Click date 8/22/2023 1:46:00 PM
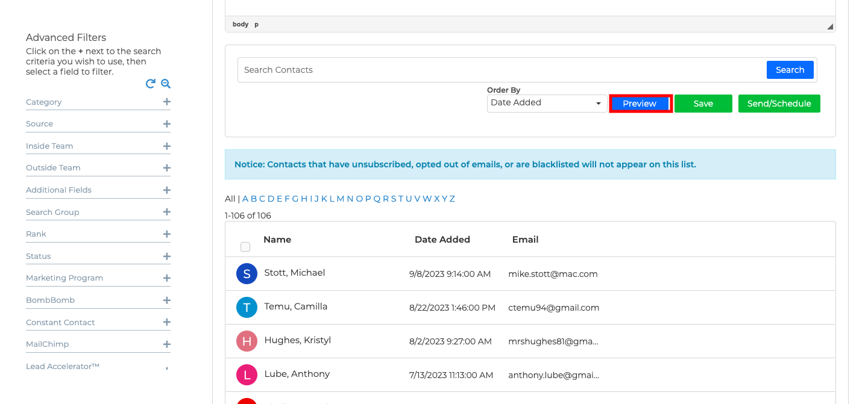This screenshot has width=868, height=404. [452, 308]
